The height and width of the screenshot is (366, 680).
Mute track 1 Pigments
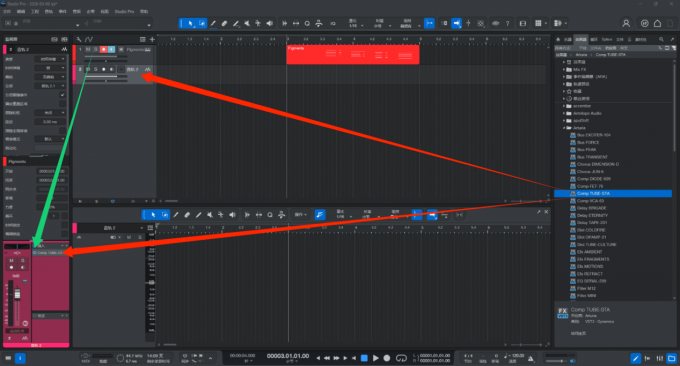(88, 49)
